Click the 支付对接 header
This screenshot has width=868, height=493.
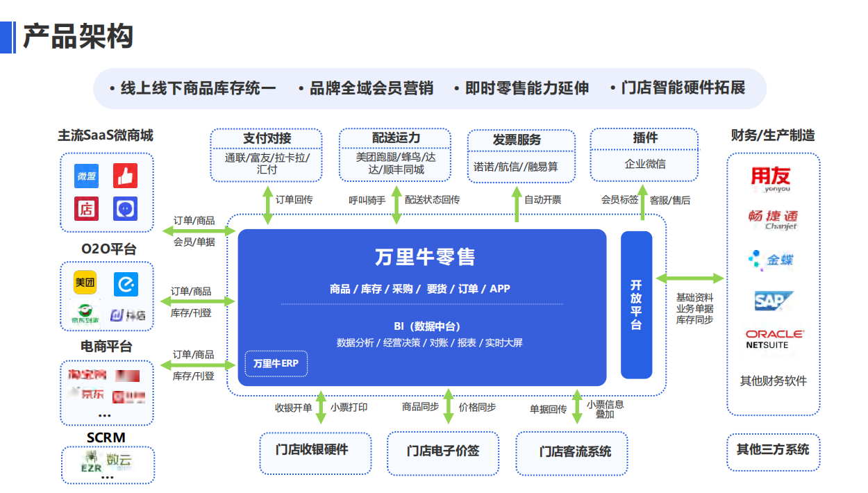click(267, 138)
